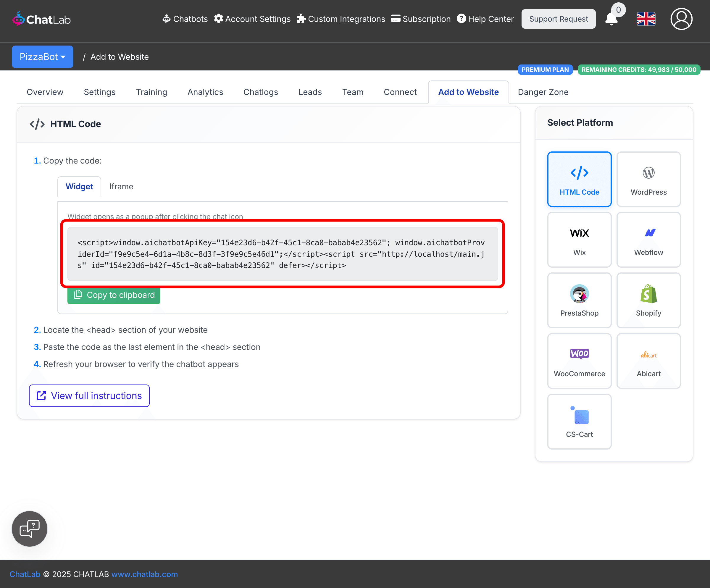
Task: Go to the Chatlogs tab
Action: coord(260,92)
